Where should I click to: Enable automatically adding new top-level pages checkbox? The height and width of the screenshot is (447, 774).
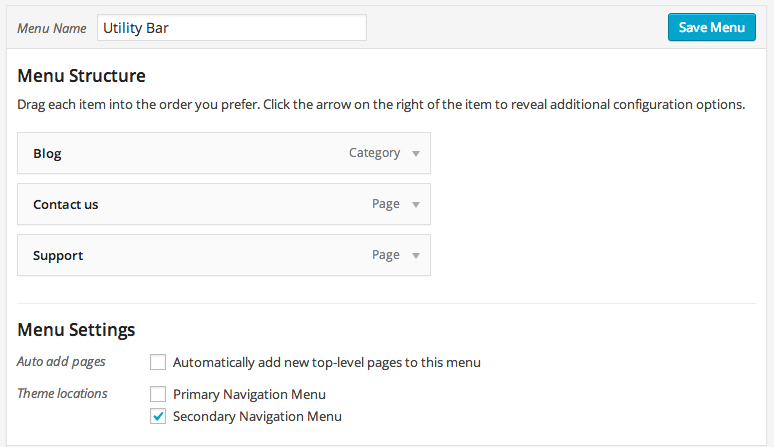[x=158, y=362]
